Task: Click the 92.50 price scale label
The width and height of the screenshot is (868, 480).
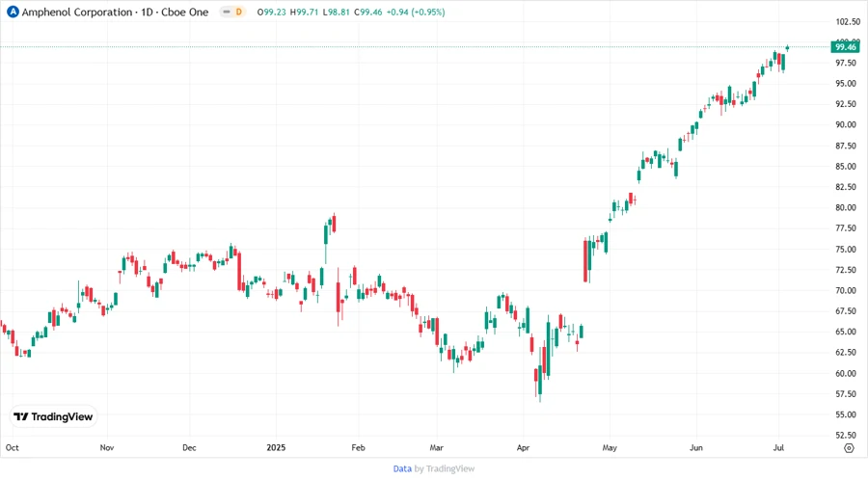Action: (846, 104)
